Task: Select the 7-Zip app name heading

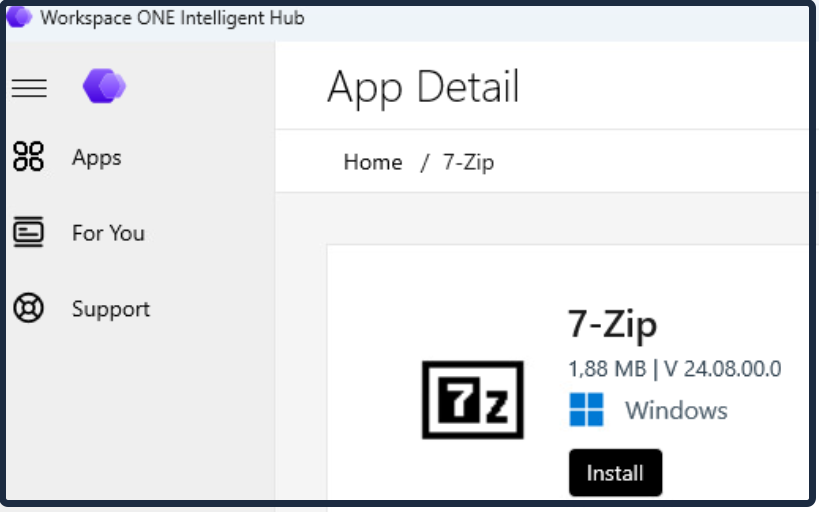Action: 612,324
